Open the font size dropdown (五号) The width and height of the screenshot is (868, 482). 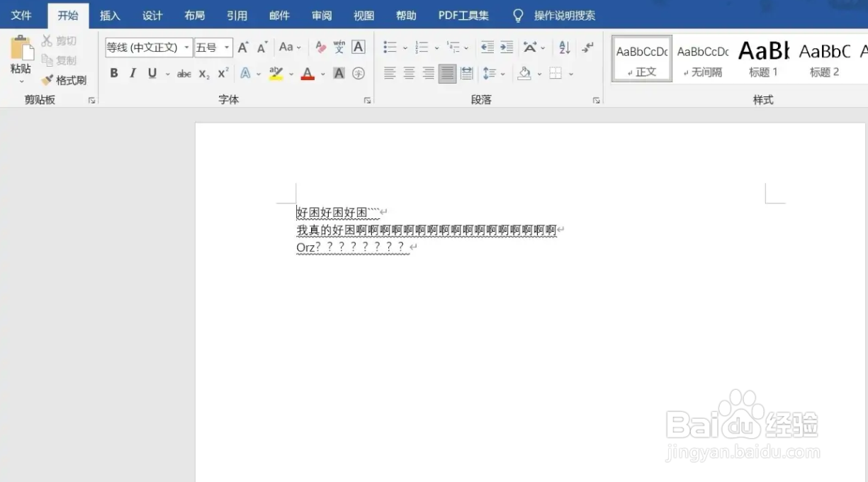tap(227, 47)
